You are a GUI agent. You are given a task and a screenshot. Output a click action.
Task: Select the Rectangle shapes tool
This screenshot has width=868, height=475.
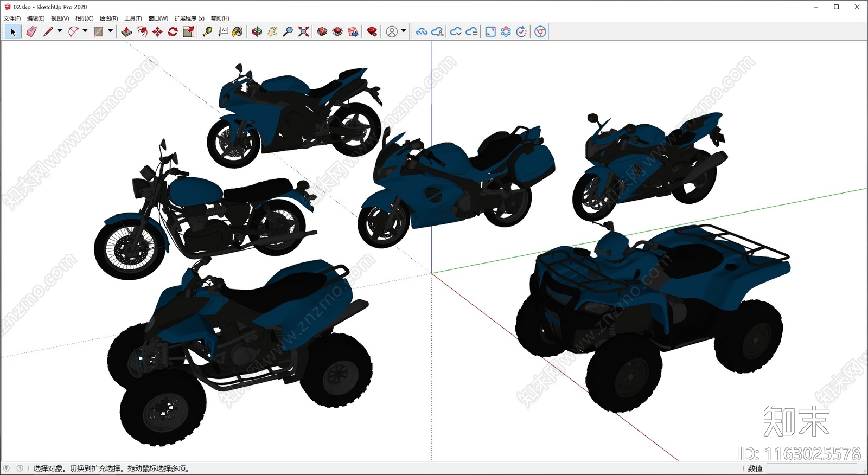point(98,32)
